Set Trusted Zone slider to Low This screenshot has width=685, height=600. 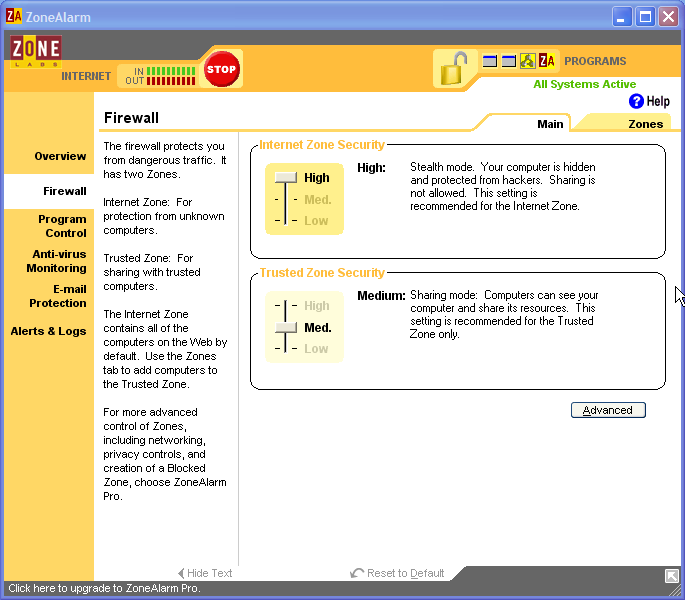[316, 349]
